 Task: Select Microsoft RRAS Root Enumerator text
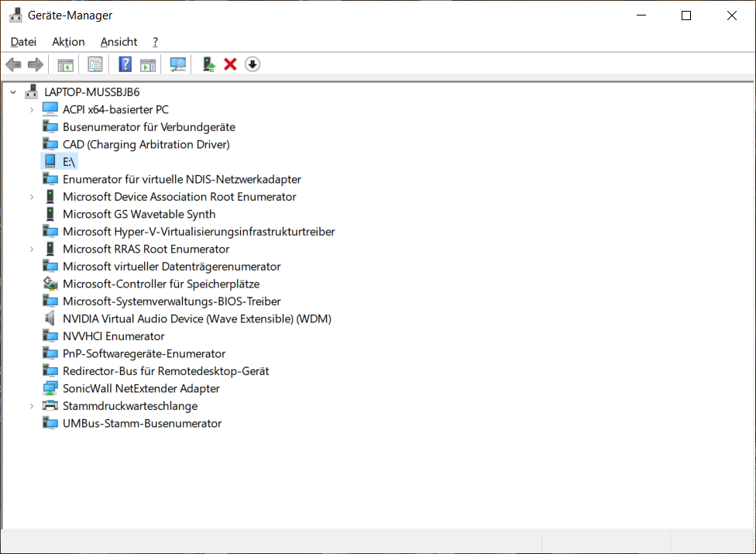(x=146, y=249)
